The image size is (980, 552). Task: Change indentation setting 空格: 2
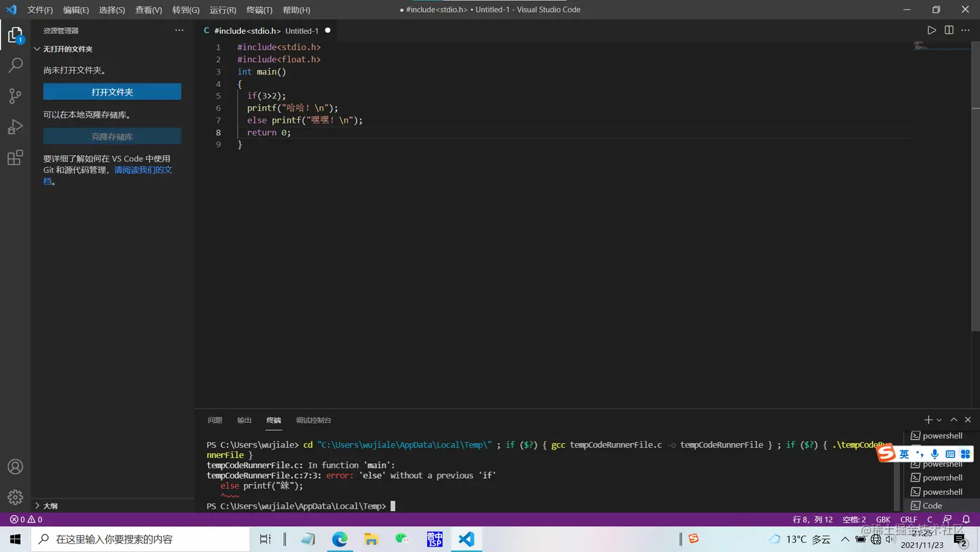(854, 520)
